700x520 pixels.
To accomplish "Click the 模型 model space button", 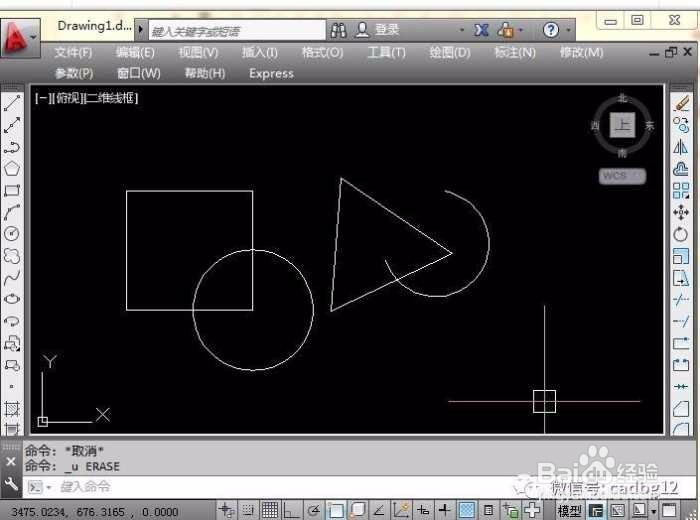I will tap(570, 510).
